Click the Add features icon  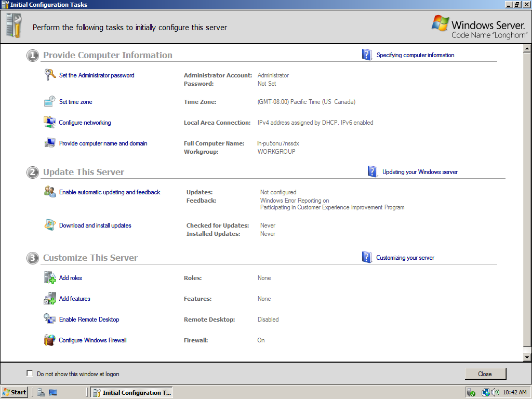50,299
